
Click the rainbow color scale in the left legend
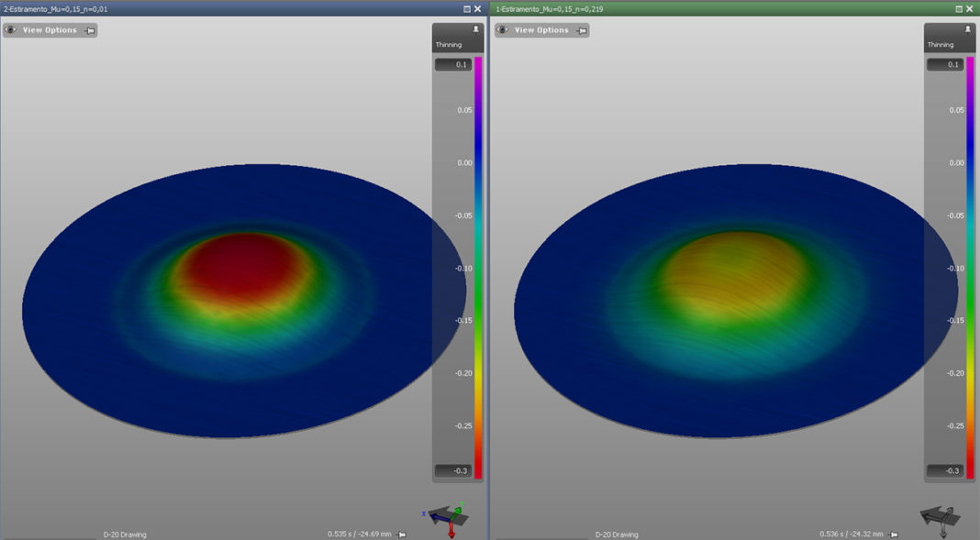pyautogui.click(x=477, y=266)
